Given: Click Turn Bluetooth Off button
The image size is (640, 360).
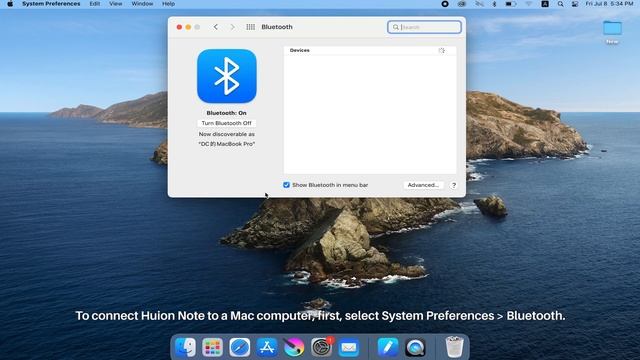Looking at the screenshot, I should click(227, 123).
